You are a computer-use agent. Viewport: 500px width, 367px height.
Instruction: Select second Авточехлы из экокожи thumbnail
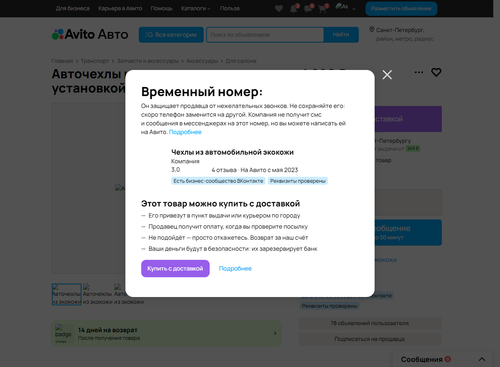97,294
